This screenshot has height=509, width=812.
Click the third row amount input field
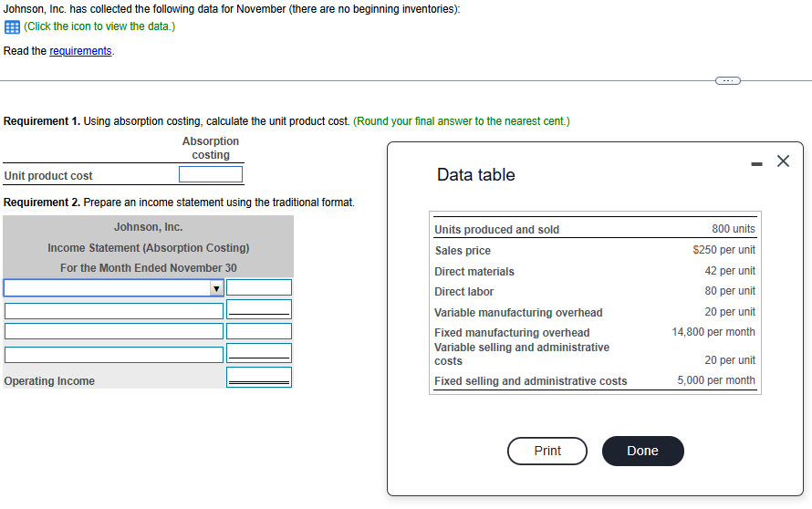coord(259,331)
